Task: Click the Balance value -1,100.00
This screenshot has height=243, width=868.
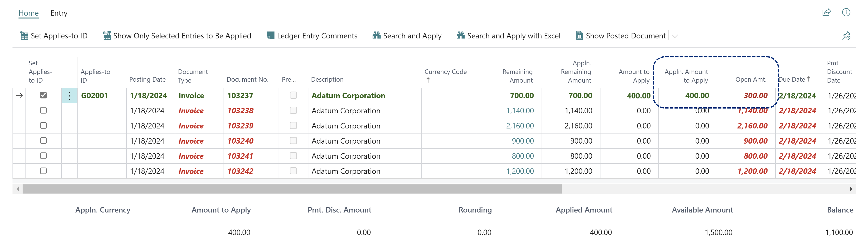Action: [837, 232]
